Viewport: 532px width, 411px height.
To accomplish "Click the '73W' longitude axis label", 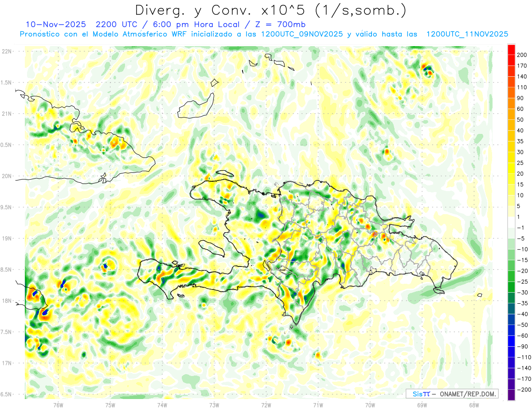I will [x=214, y=405].
